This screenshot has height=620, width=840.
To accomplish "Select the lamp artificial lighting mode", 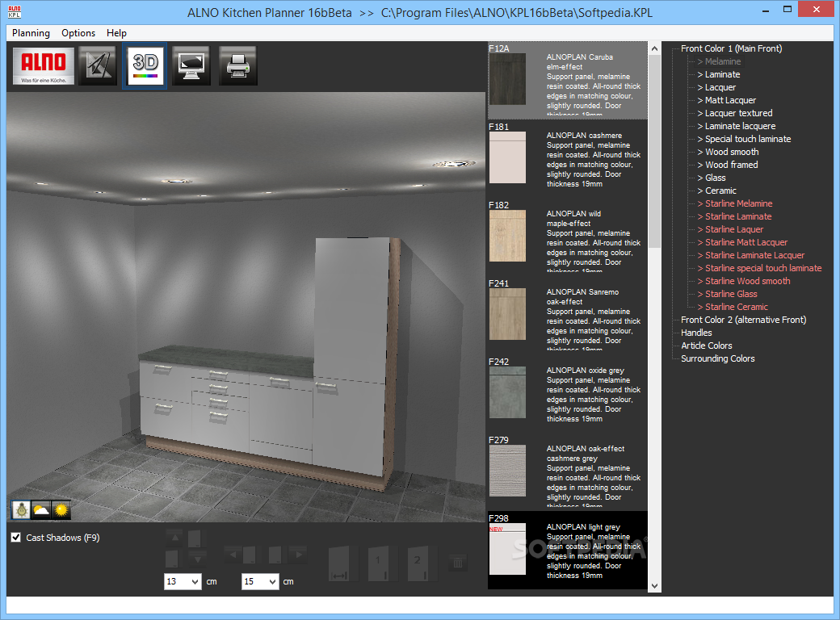I will pos(22,509).
